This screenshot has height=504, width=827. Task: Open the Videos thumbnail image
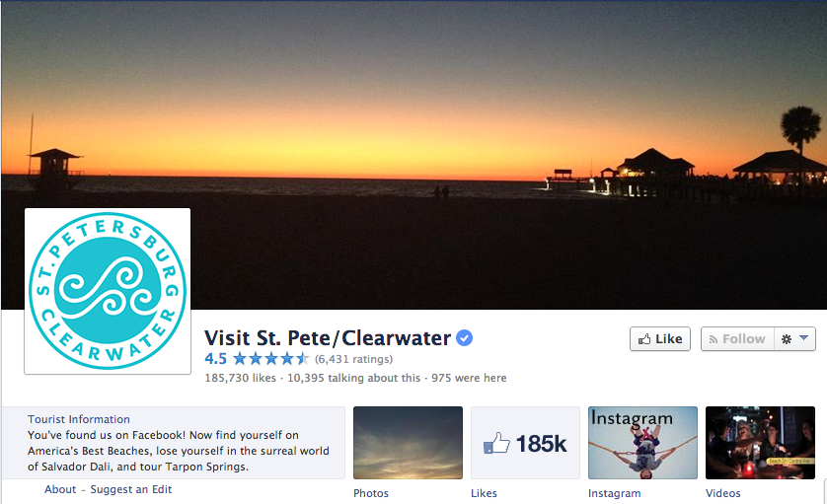(x=760, y=443)
